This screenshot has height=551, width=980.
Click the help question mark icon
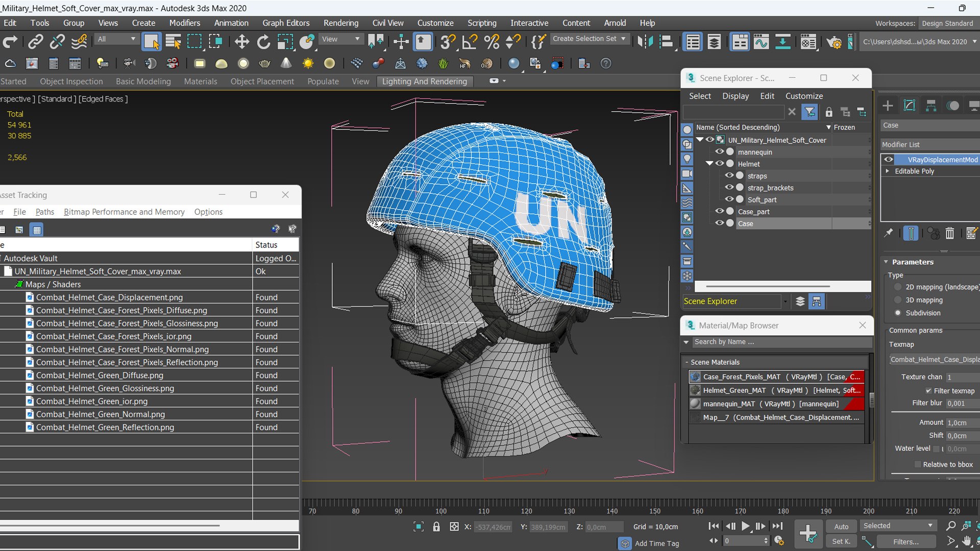coord(606,63)
